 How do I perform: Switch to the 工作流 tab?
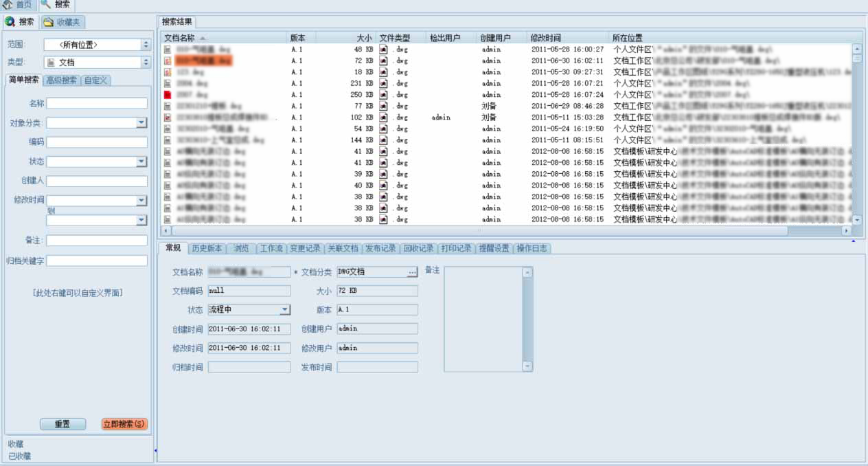click(x=271, y=248)
